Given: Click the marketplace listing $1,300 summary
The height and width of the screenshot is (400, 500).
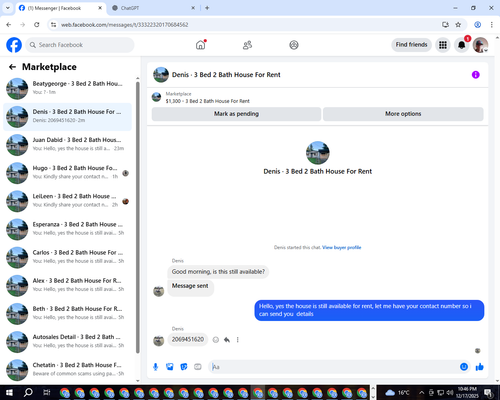Looking at the screenshot, I should coord(207,101).
